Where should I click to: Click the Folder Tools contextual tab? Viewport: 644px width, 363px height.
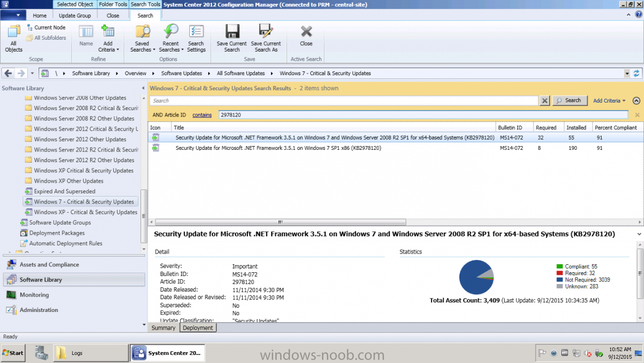[113, 4]
